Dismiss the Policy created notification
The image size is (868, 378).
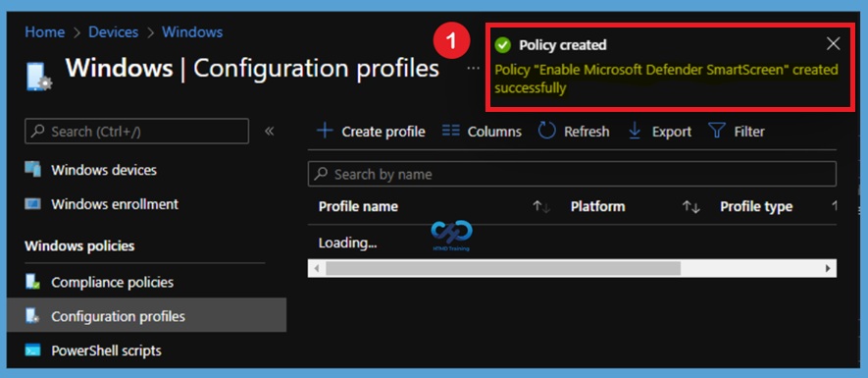pyautogui.click(x=833, y=44)
